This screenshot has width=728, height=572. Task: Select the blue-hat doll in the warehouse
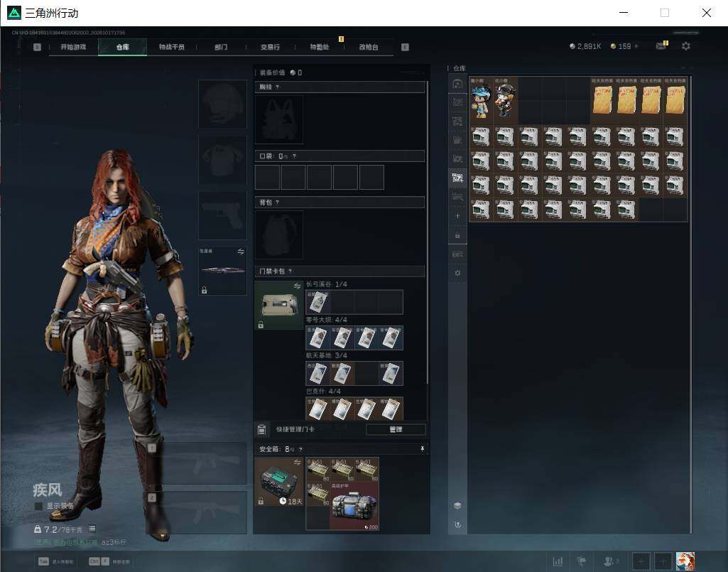pos(481,101)
